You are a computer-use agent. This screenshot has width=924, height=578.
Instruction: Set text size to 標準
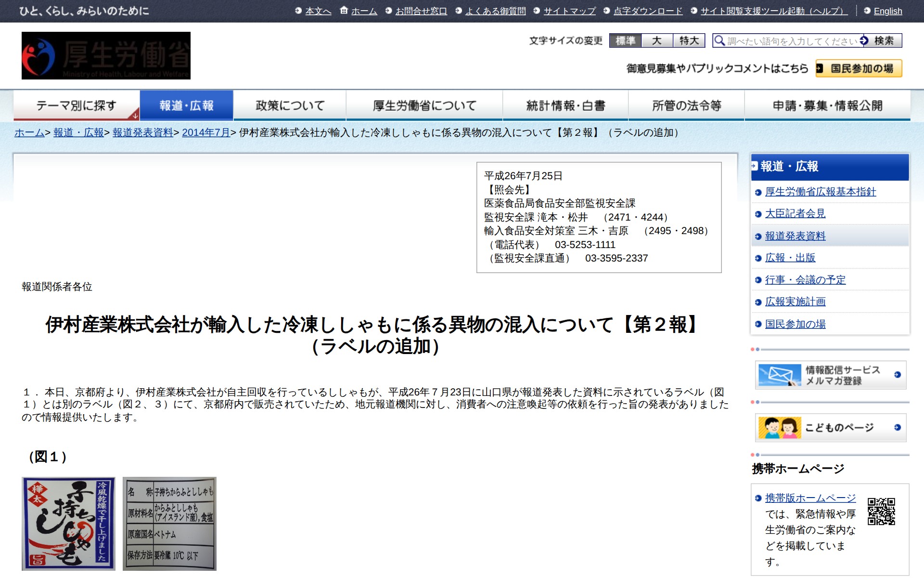click(625, 41)
